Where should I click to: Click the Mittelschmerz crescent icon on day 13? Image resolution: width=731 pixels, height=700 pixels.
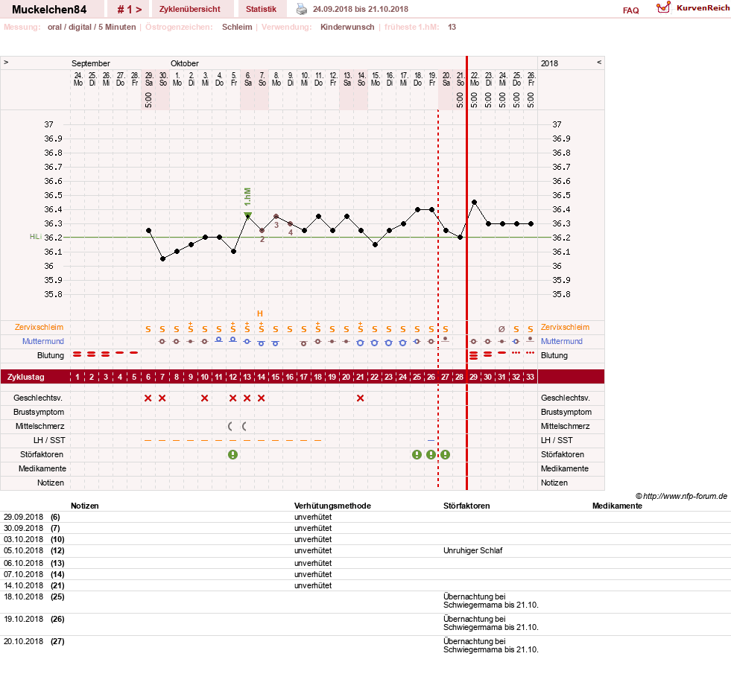[x=244, y=426]
